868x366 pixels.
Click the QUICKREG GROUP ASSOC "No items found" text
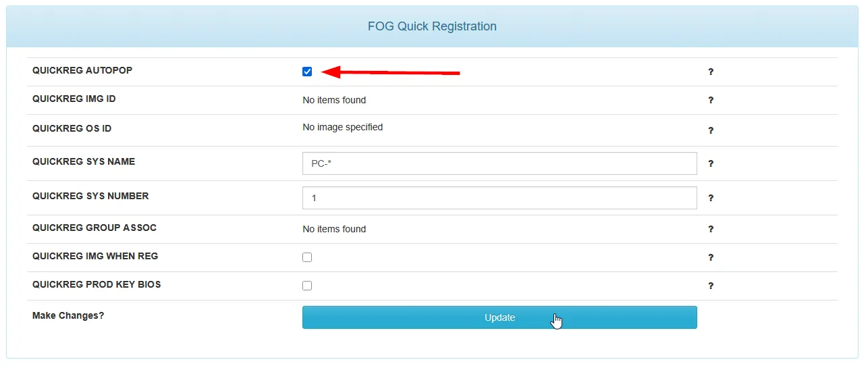pyautogui.click(x=334, y=229)
